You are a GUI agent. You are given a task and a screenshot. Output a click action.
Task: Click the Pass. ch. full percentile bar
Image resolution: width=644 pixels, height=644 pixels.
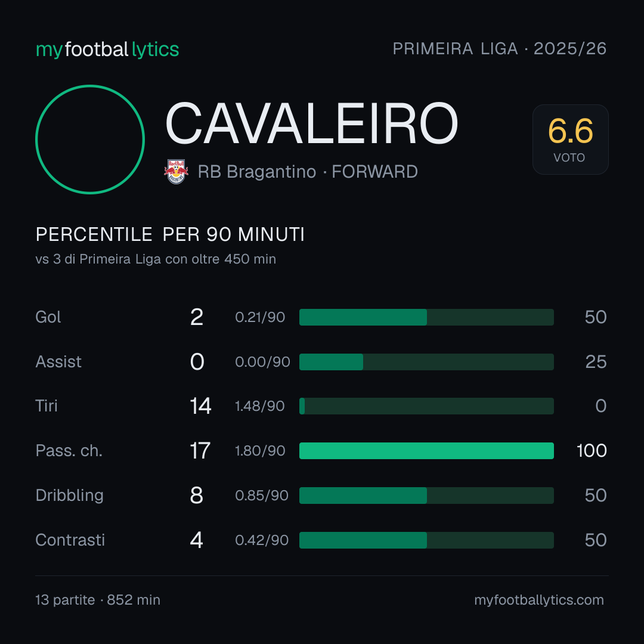(426, 451)
